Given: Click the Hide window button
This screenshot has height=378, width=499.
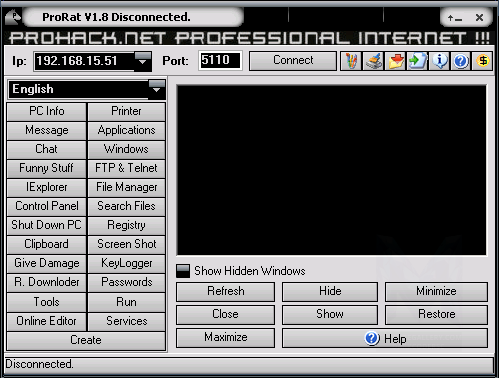Looking at the screenshot, I should tap(330, 291).
